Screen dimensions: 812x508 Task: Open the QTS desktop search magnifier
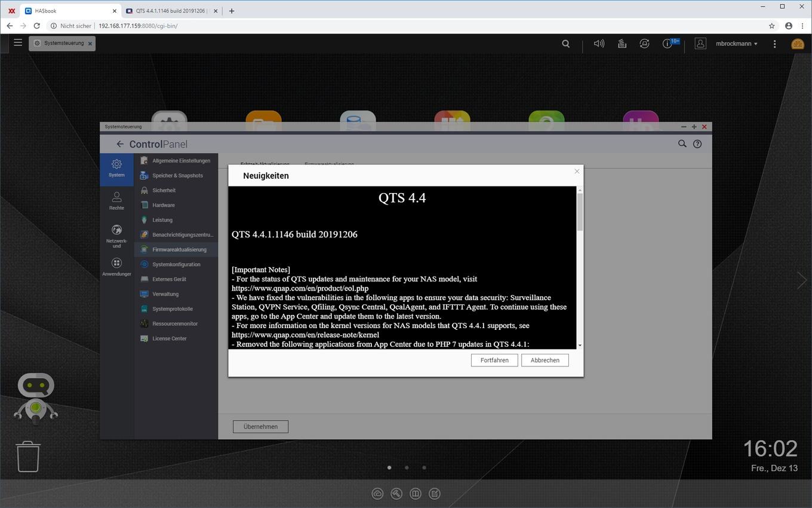[x=565, y=44]
